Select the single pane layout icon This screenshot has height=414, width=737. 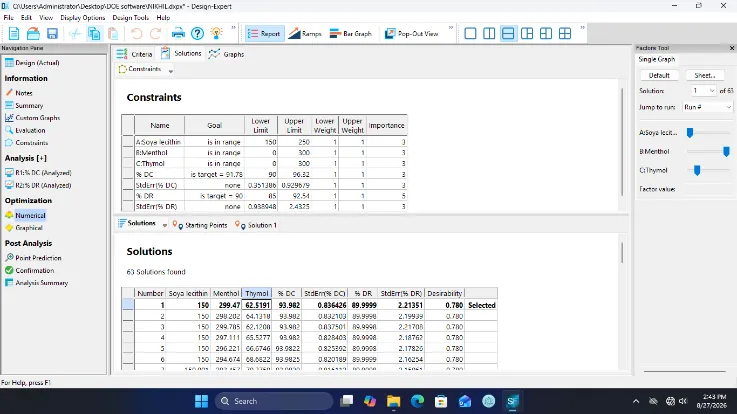(x=470, y=33)
